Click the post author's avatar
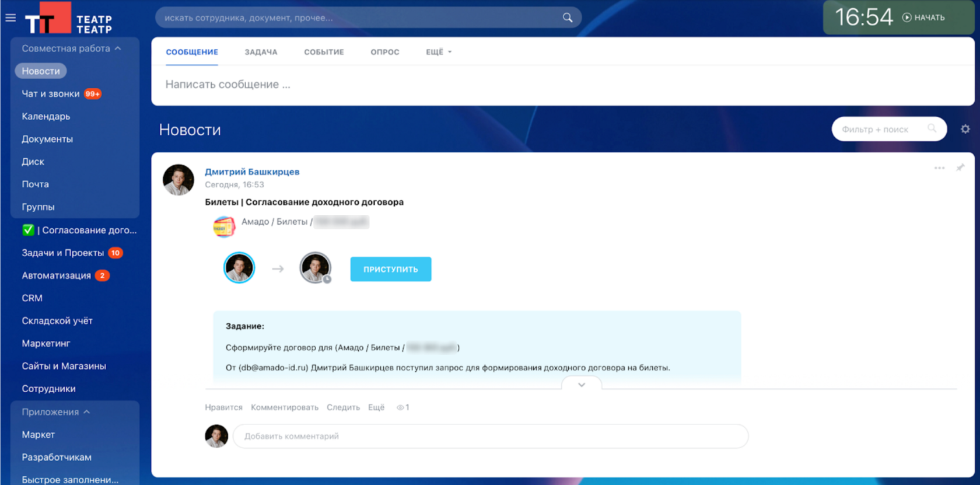 coord(178,180)
